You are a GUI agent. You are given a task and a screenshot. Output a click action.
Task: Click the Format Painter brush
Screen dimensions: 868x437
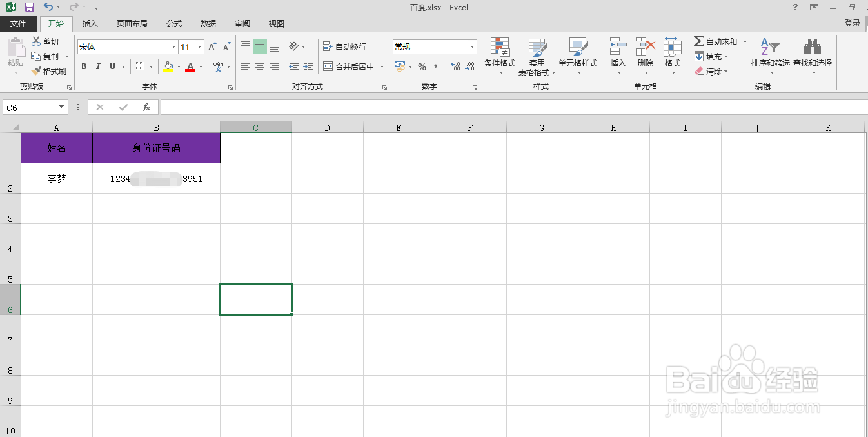(x=49, y=71)
